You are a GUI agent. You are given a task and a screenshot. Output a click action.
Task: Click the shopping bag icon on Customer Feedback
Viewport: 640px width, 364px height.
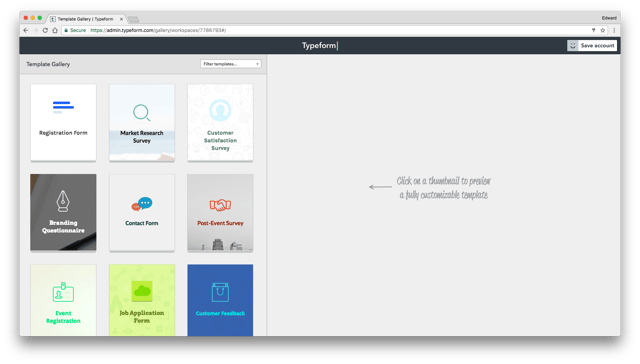pyautogui.click(x=220, y=292)
